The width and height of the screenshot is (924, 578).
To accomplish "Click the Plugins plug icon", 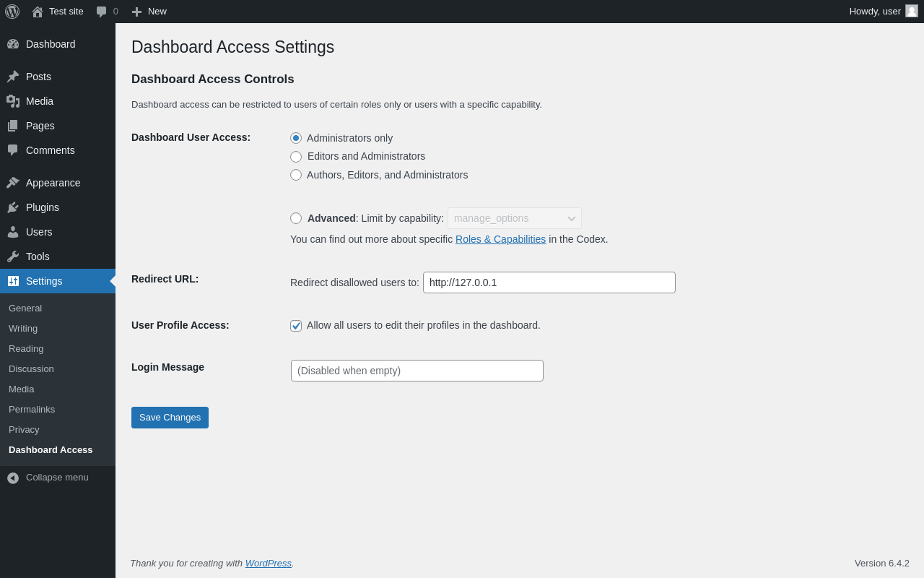I will point(13,207).
